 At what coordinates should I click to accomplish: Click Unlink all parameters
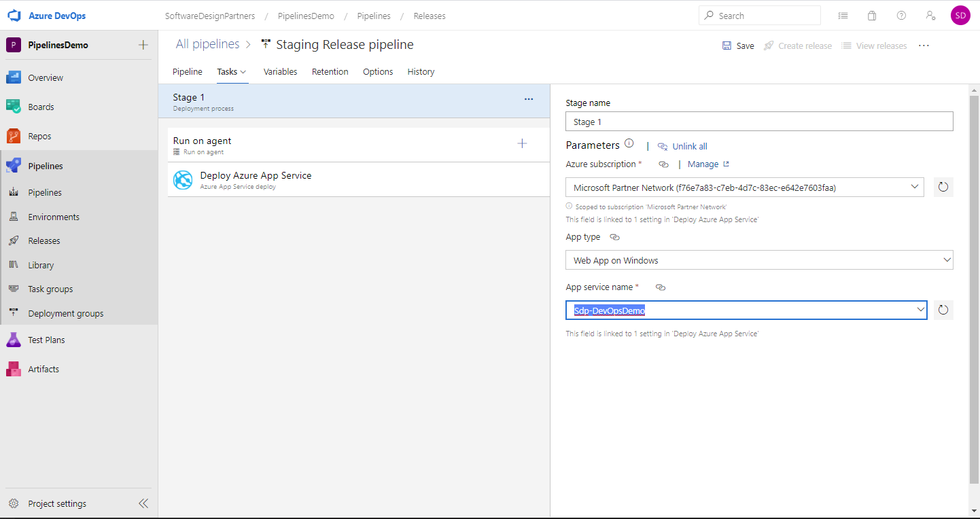(x=688, y=146)
